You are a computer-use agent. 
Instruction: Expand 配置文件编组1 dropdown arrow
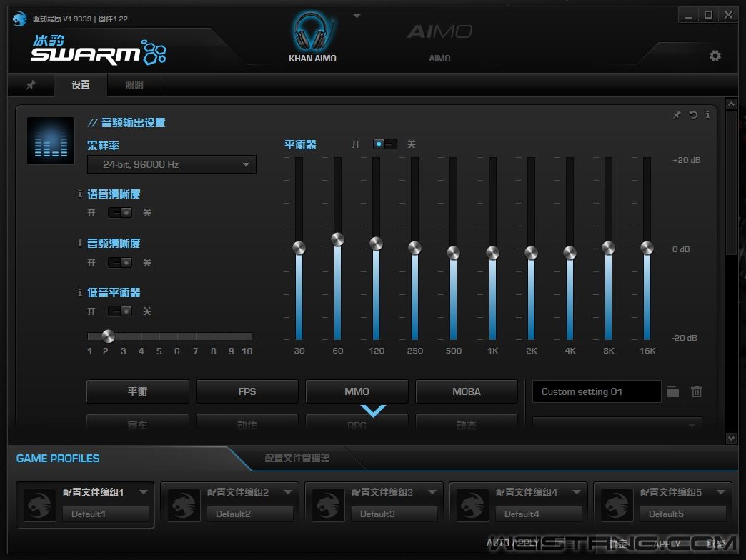coord(144,492)
